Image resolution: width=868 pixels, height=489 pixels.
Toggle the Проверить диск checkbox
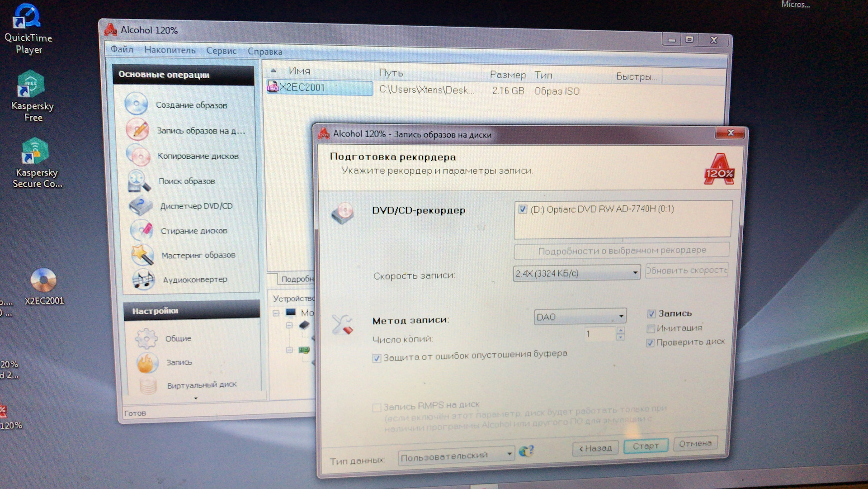point(650,343)
